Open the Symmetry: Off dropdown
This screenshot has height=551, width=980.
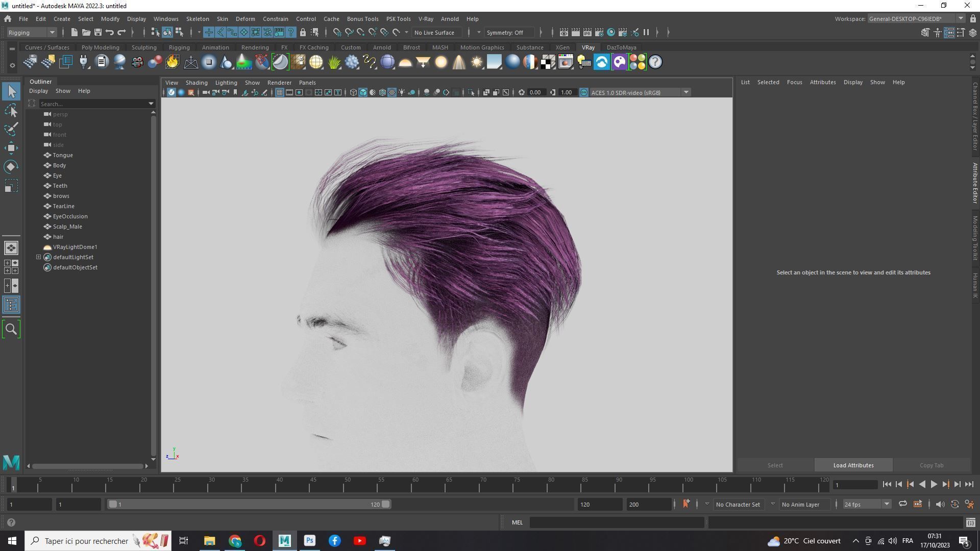click(x=509, y=32)
